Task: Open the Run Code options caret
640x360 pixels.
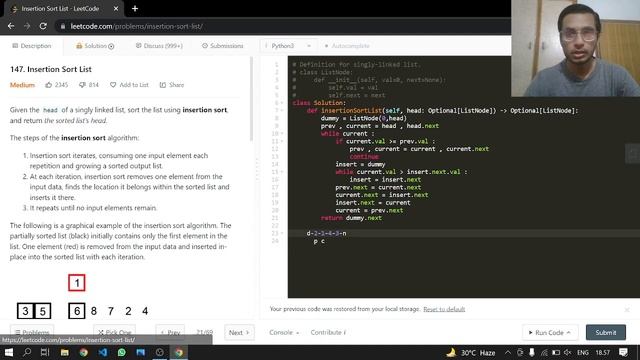Action: pyautogui.click(x=569, y=333)
